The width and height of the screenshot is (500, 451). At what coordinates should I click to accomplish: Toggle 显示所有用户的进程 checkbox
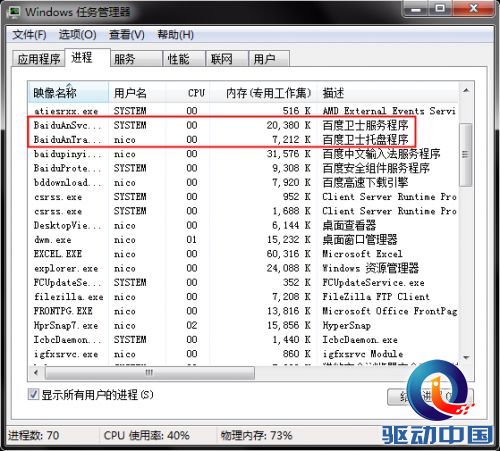pos(33,395)
